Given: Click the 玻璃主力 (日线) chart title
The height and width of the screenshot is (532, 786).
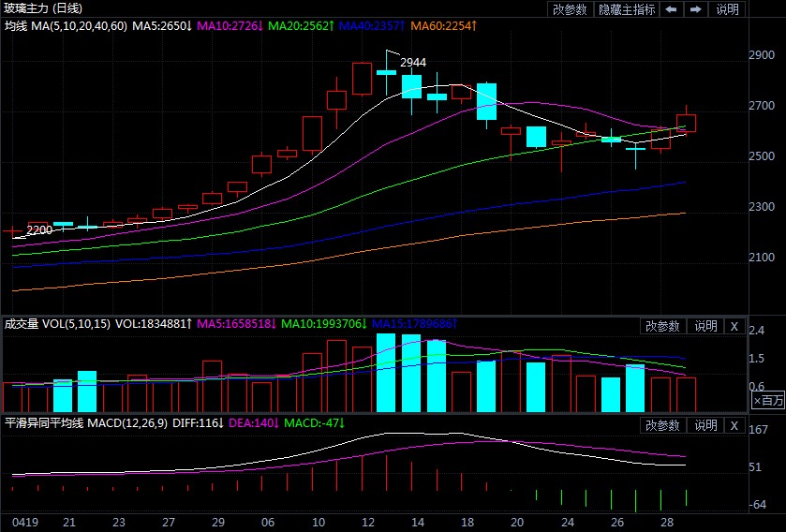Looking at the screenshot, I should point(43,8).
